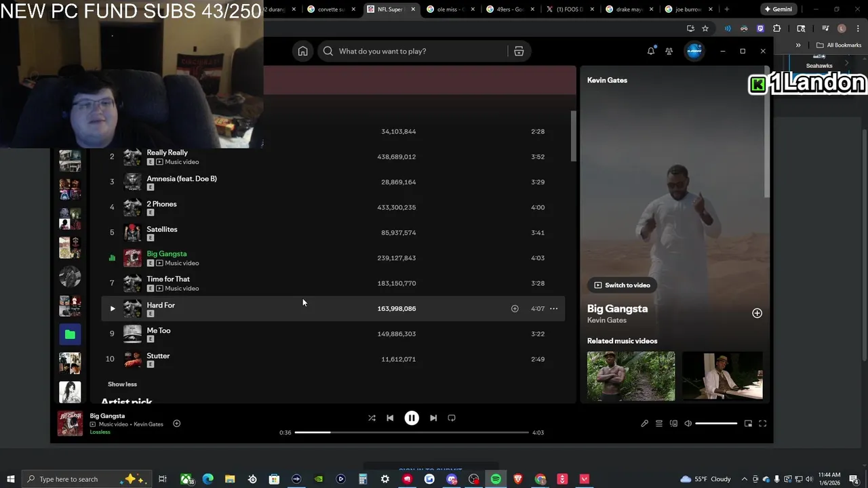Open a new browser tab
This screenshot has height=488, width=868.
[727, 9]
